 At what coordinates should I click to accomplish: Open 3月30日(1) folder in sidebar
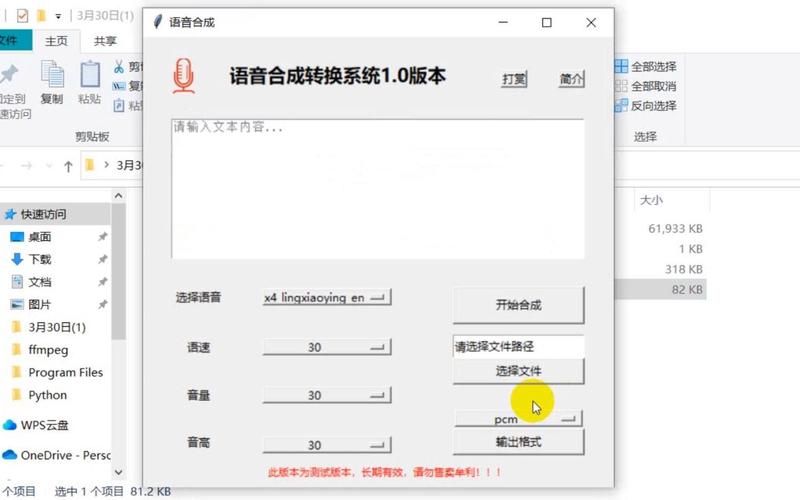tap(56, 327)
